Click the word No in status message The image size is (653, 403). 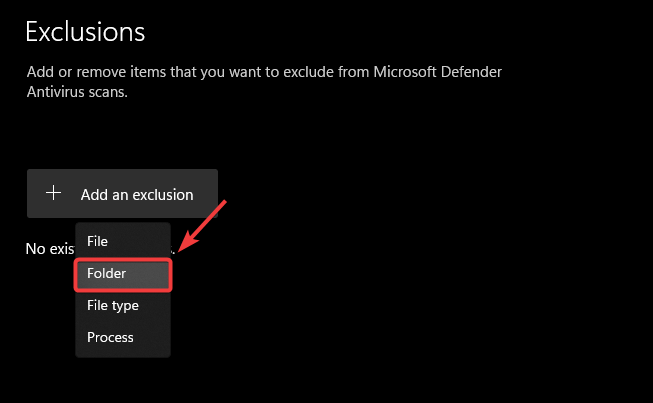(x=35, y=248)
